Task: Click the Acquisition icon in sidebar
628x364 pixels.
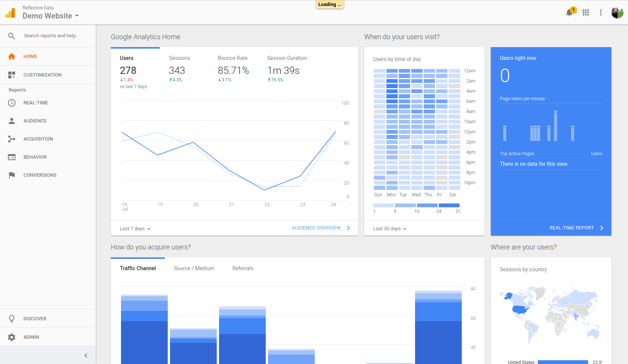Action: point(12,139)
